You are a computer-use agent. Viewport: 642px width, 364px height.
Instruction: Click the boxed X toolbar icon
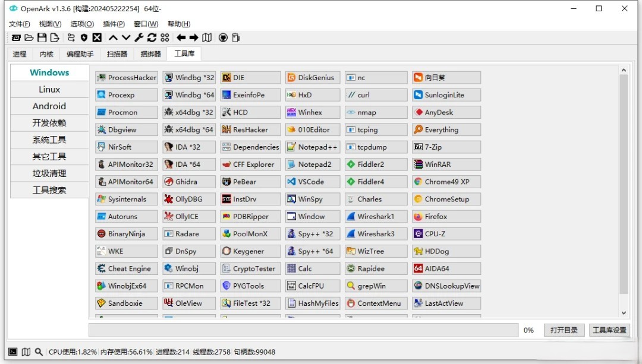pyautogui.click(x=97, y=37)
